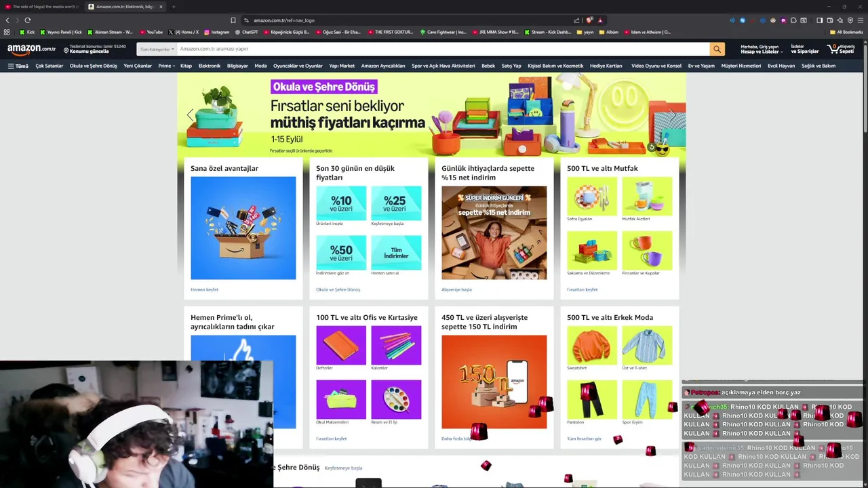Open Mutfak Aletleri thumbnail

[x=647, y=196]
